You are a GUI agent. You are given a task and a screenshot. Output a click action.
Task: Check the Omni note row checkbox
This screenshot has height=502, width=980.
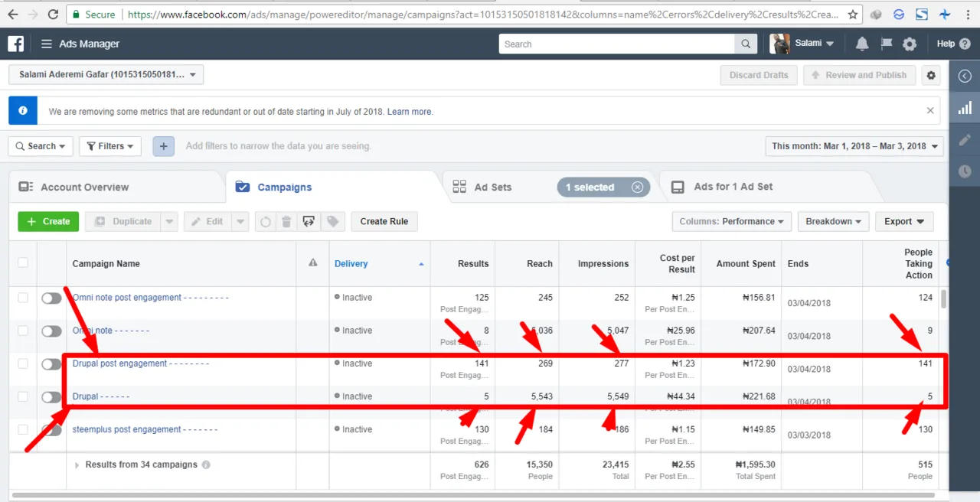tap(23, 331)
